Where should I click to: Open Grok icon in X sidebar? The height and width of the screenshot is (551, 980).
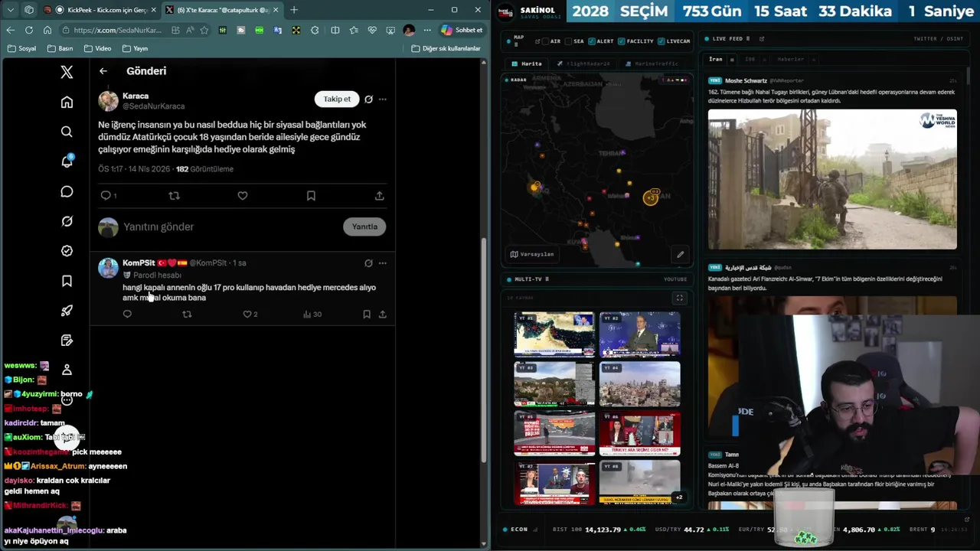[67, 221]
